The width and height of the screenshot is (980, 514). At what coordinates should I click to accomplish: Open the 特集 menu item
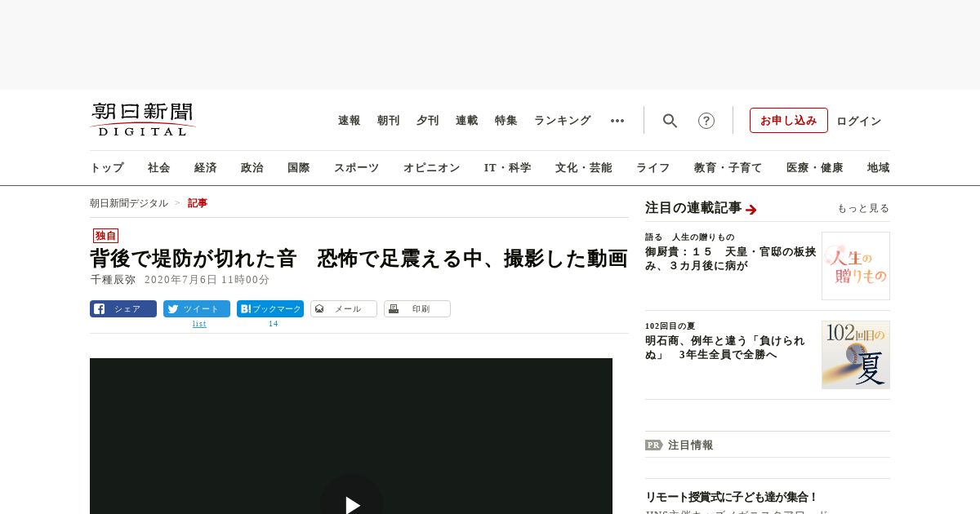(x=506, y=121)
